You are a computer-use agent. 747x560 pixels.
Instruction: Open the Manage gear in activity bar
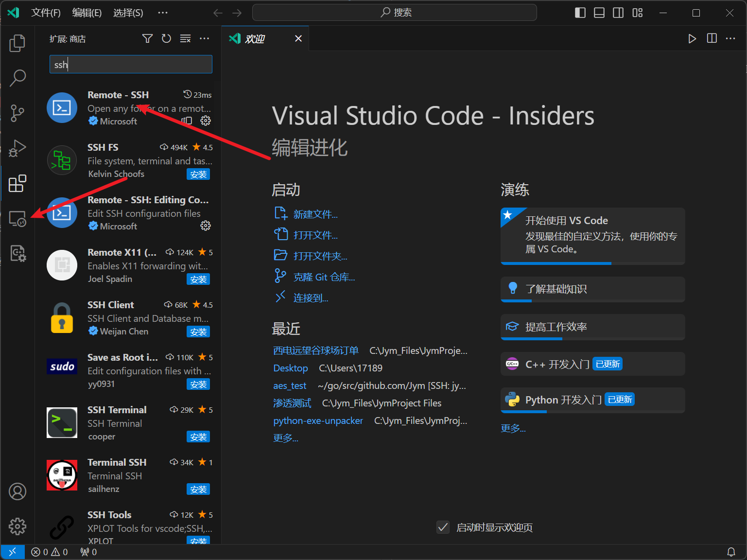click(17, 526)
